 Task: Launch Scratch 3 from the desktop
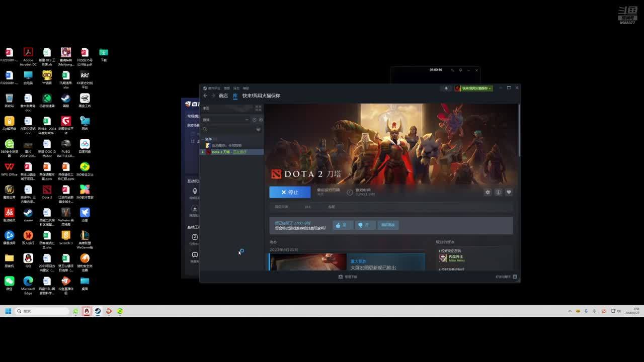click(65, 237)
